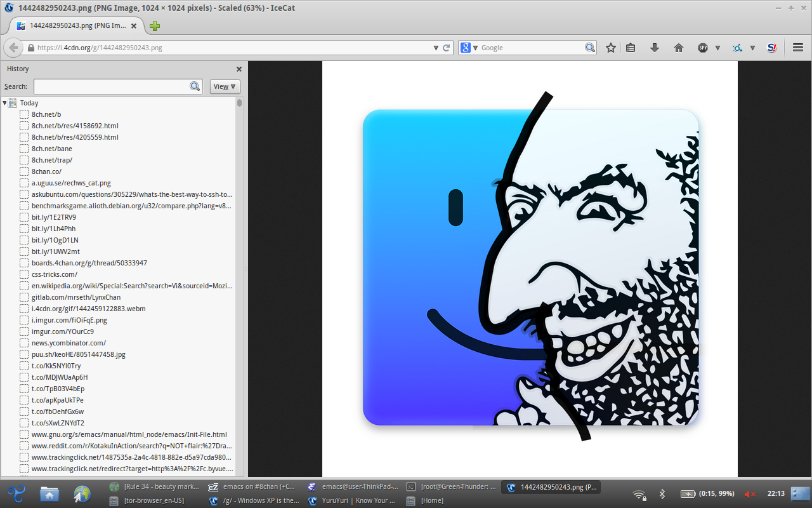
Task: Click the Bluetooth tray icon
Action: [x=662, y=493]
